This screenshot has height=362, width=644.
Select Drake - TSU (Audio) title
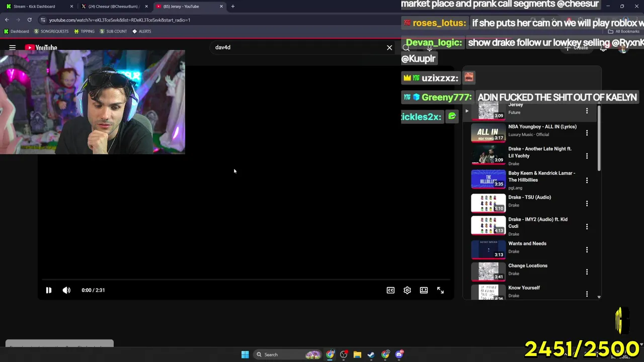529,198
